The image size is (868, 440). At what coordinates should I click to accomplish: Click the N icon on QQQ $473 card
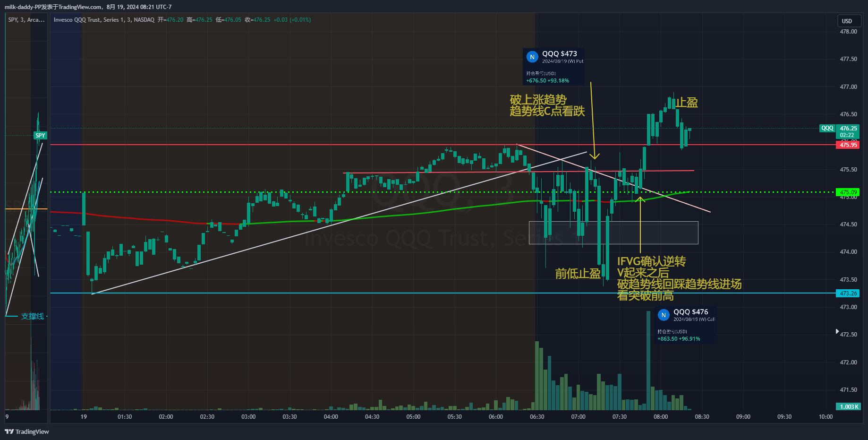pyautogui.click(x=532, y=57)
